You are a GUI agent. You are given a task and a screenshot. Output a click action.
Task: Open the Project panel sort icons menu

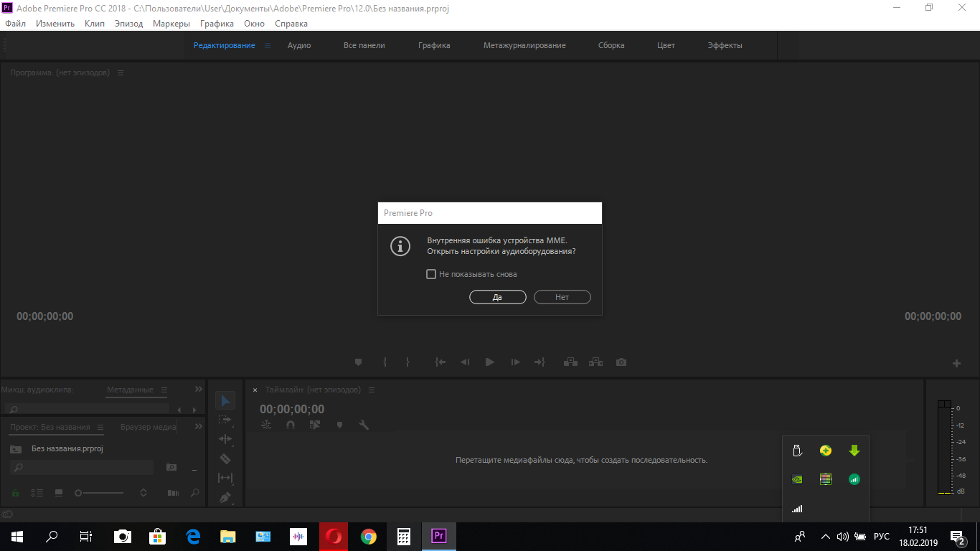pos(143,493)
